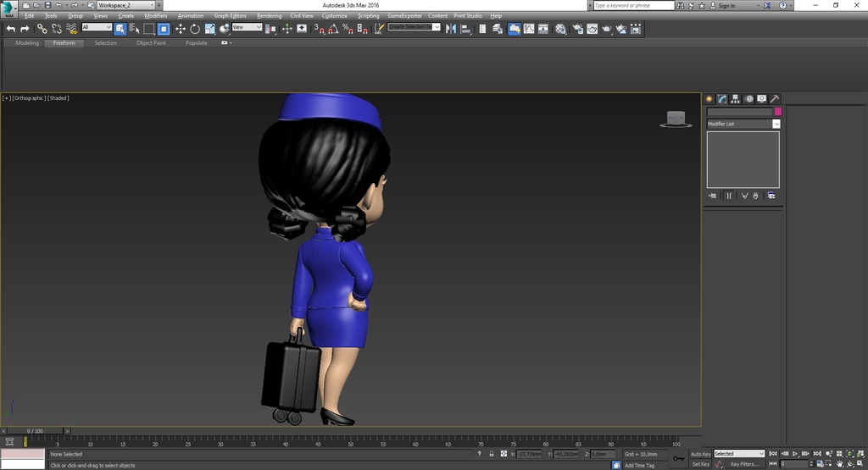Open the Rendering menu
The image size is (868, 470).
tap(269, 16)
